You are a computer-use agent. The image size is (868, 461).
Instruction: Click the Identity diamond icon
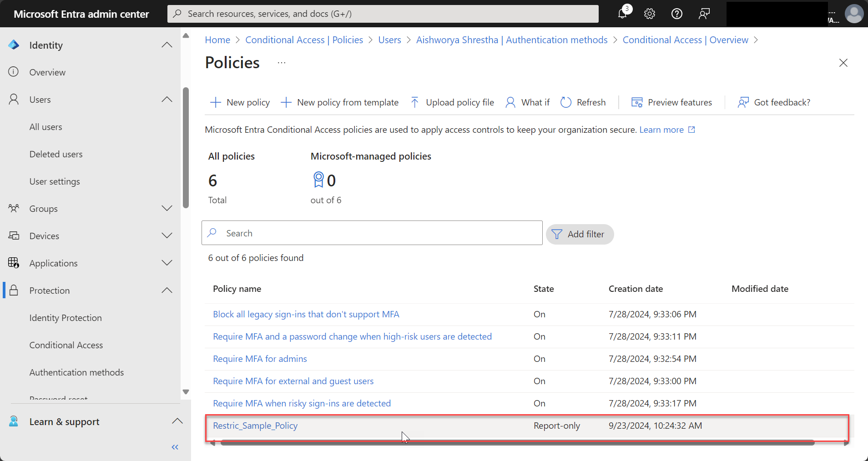[x=14, y=45]
